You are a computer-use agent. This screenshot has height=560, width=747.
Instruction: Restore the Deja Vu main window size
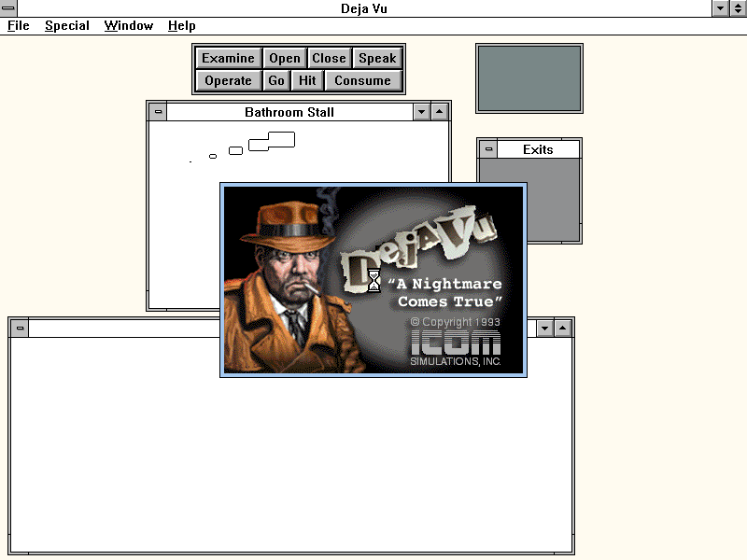click(x=738, y=8)
